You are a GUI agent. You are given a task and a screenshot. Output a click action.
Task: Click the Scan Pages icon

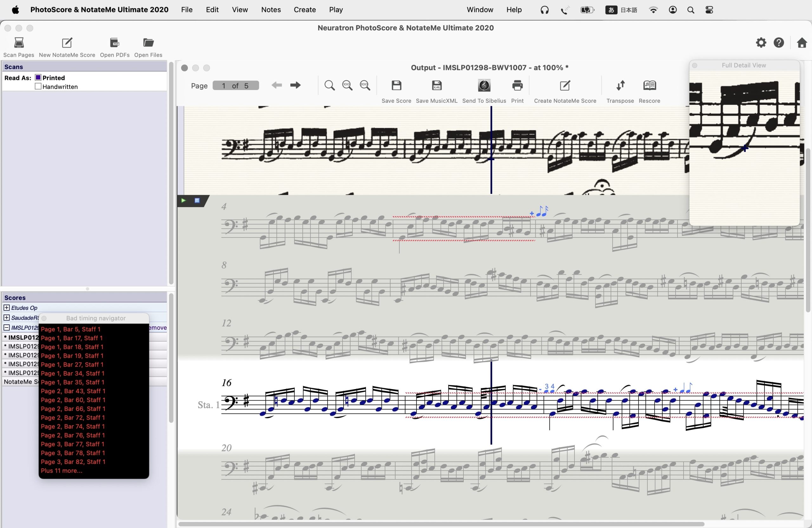tap(19, 43)
